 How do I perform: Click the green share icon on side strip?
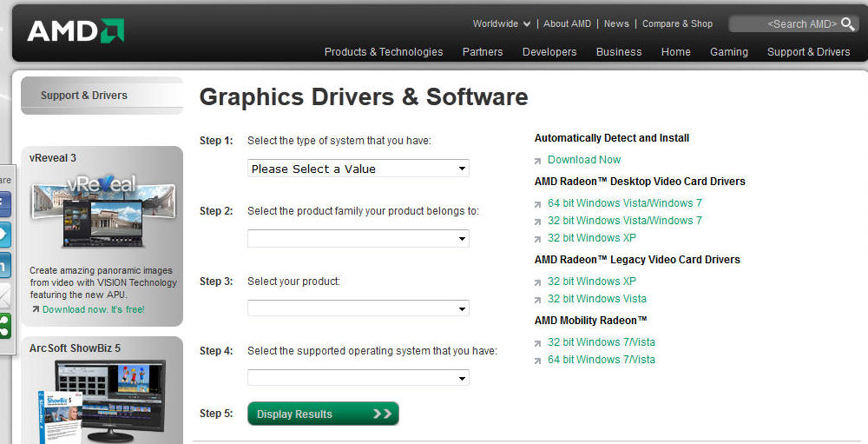pos(4,326)
